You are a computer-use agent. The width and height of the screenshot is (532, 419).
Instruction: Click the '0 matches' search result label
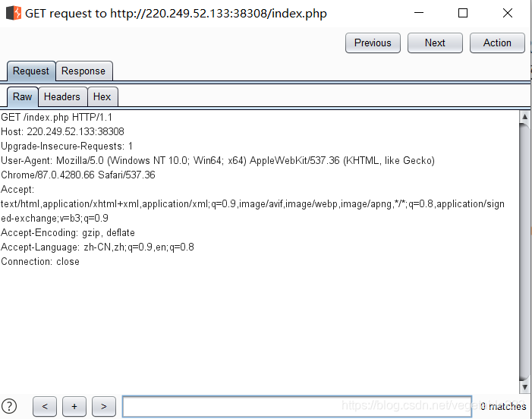[503, 406]
